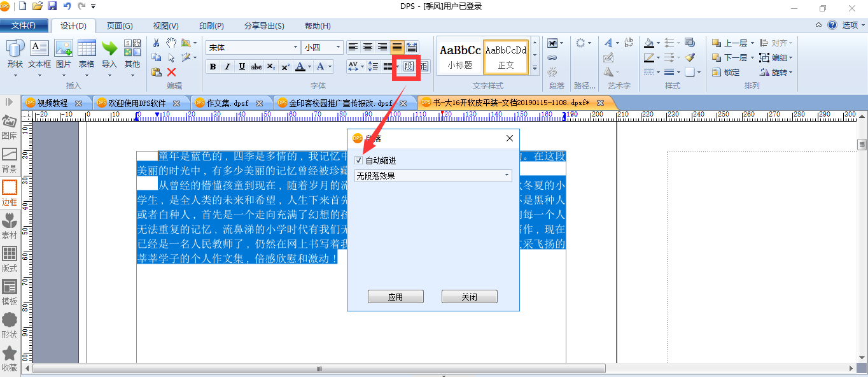This screenshot has height=377, width=868.
Task: Toggle strikethrough text
Action: click(x=256, y=66)
